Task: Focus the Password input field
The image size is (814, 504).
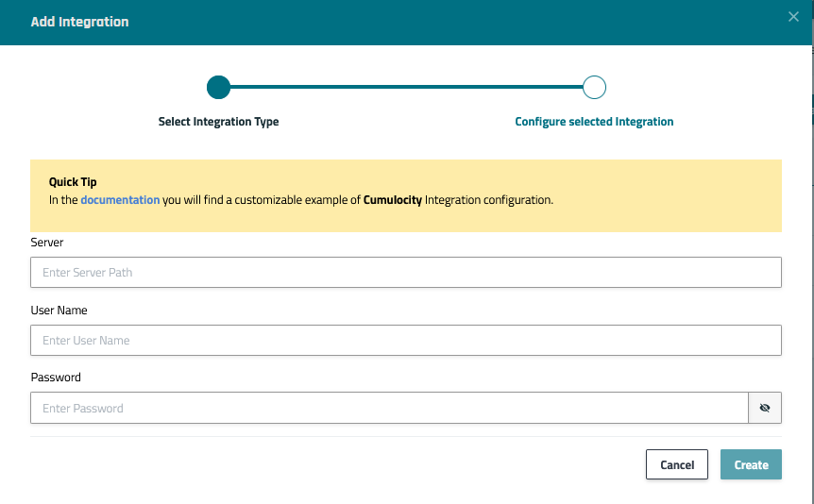Action: [x=389, y=409]
